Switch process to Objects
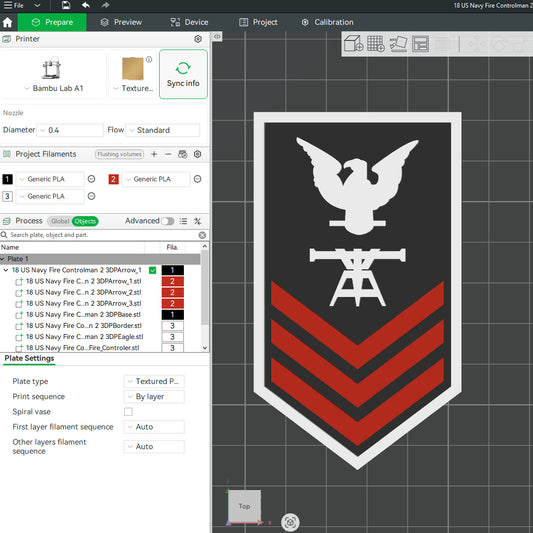The image size is (533, 533). point(85,221)
